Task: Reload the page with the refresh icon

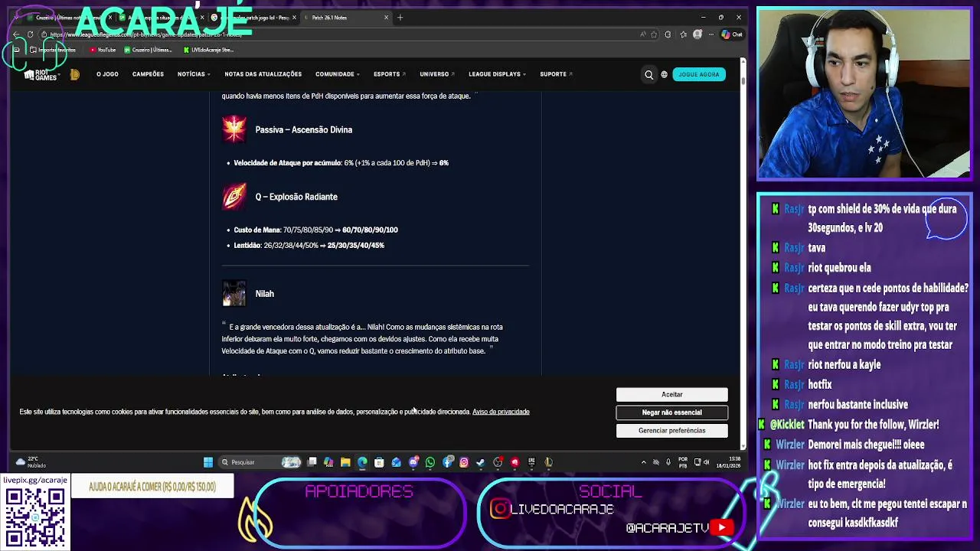Action: coord(31,34)
